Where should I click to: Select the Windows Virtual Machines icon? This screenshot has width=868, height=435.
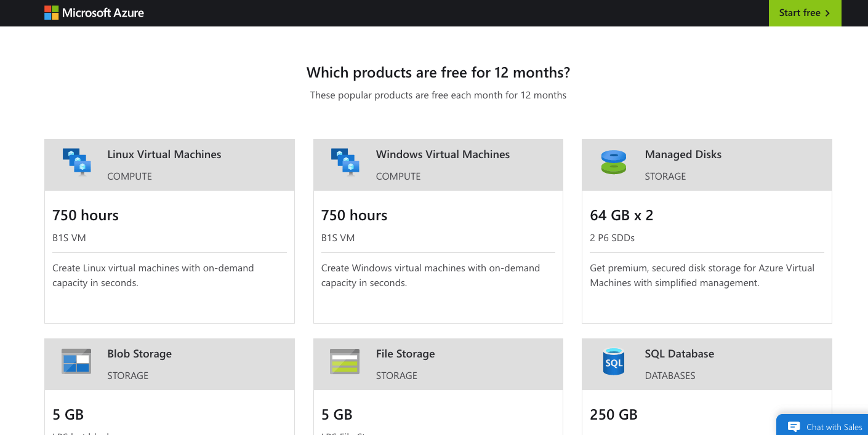pos(345,162)
